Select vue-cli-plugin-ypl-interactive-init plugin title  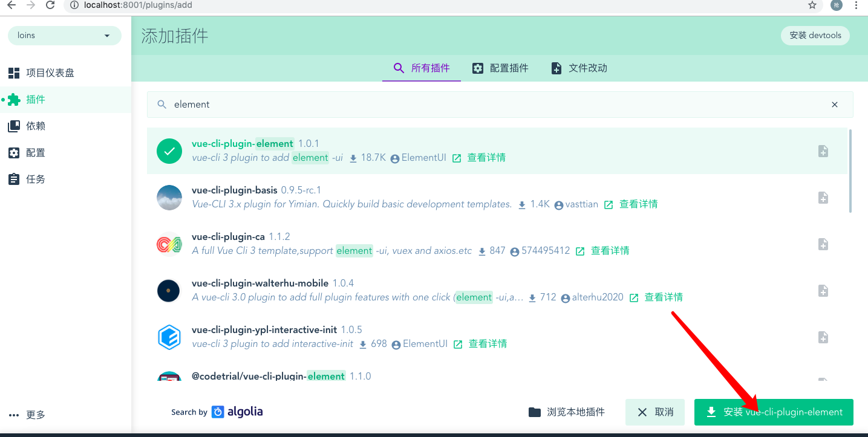[x=264, y=330]
